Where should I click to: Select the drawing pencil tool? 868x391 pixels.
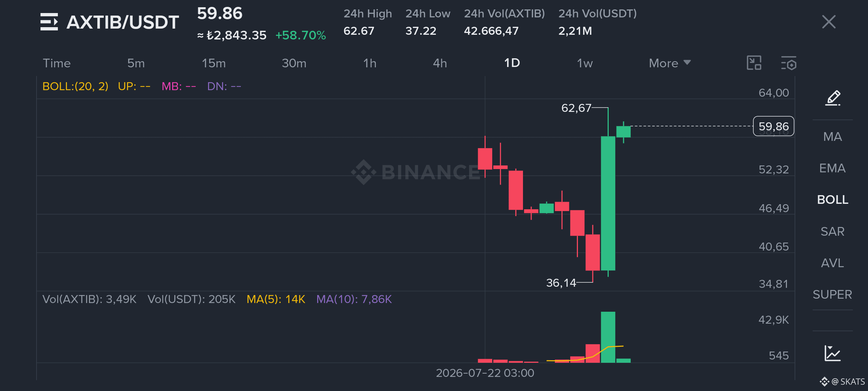833,98
